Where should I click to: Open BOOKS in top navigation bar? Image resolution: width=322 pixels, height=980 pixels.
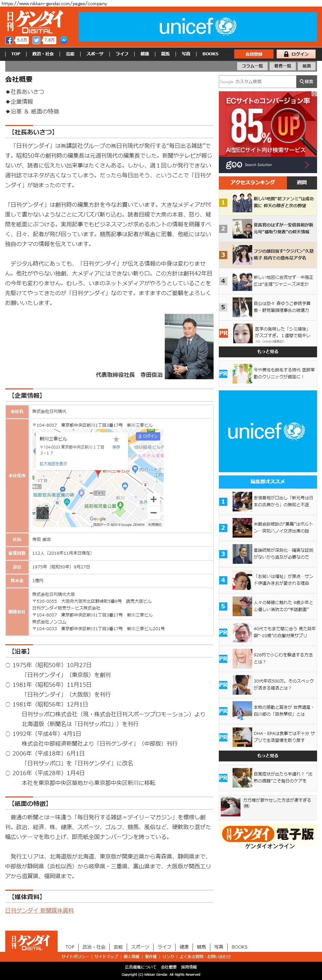click(x=210, y=54)
